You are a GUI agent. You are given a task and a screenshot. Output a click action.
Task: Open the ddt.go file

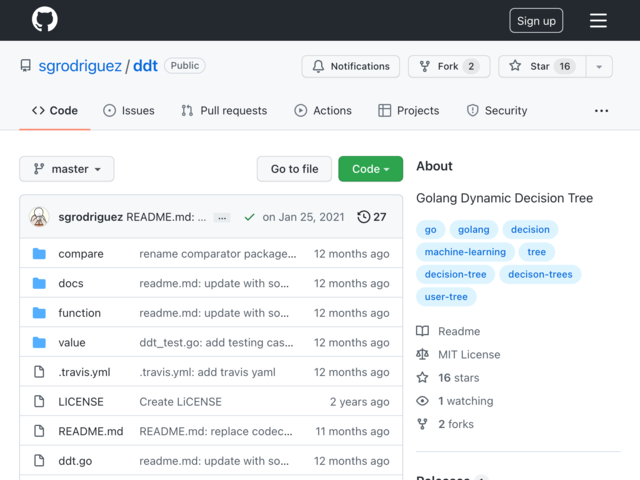75,461
